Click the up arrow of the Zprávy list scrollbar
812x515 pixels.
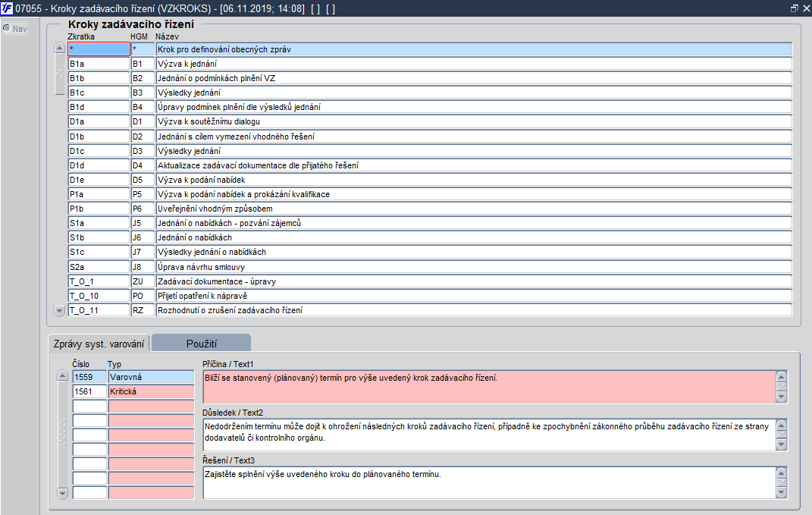coord(63,376)
